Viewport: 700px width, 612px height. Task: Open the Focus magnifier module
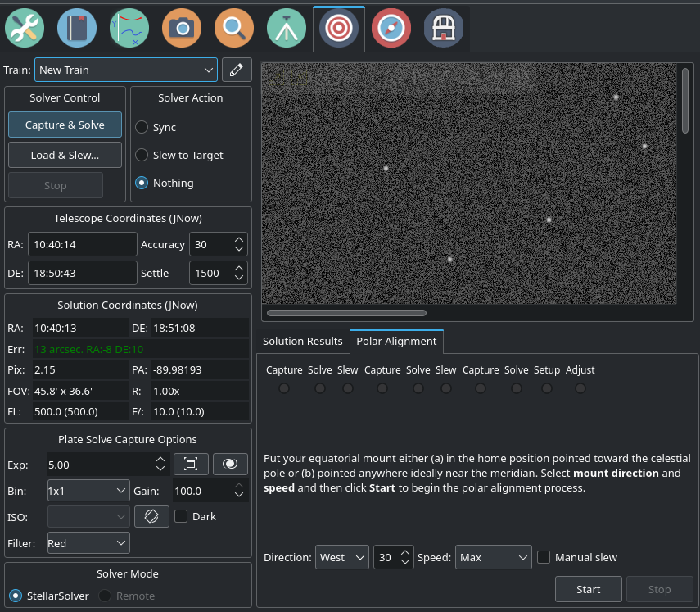(234, 28)
